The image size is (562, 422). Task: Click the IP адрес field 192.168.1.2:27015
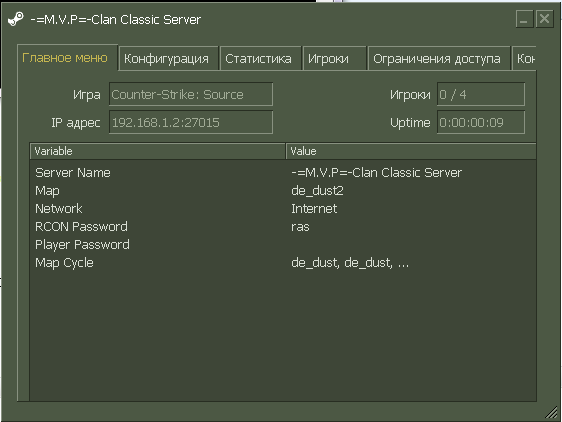coord(191,122)
